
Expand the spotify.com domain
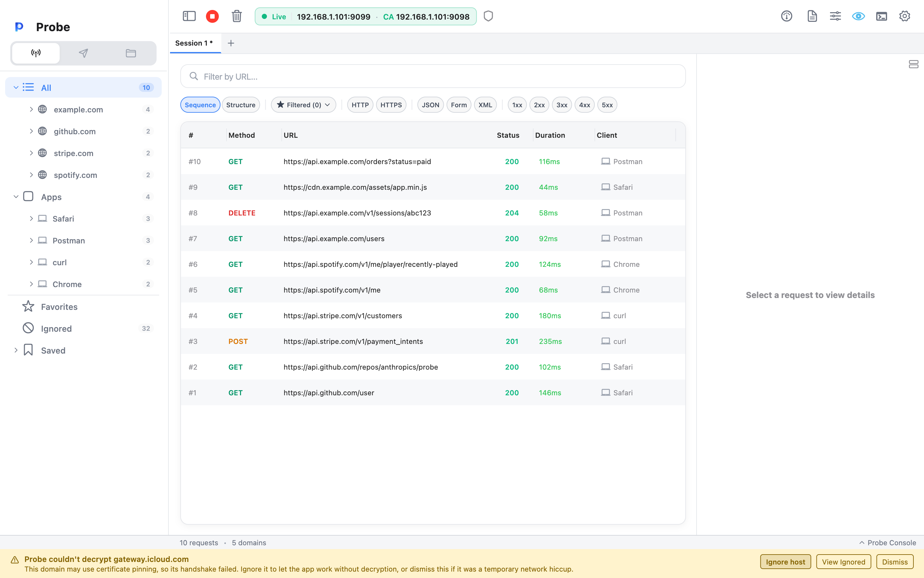pyautogui.click(x=31, y=175)
